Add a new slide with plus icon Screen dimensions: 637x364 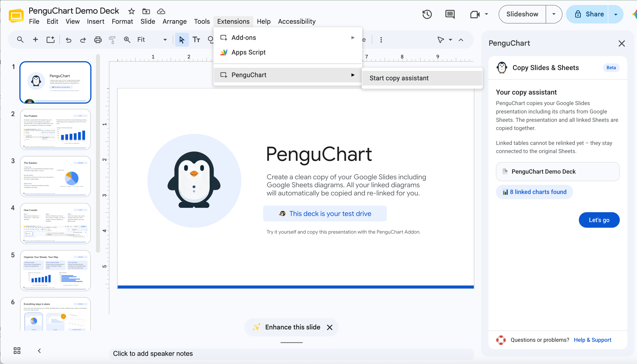(35, 39)
